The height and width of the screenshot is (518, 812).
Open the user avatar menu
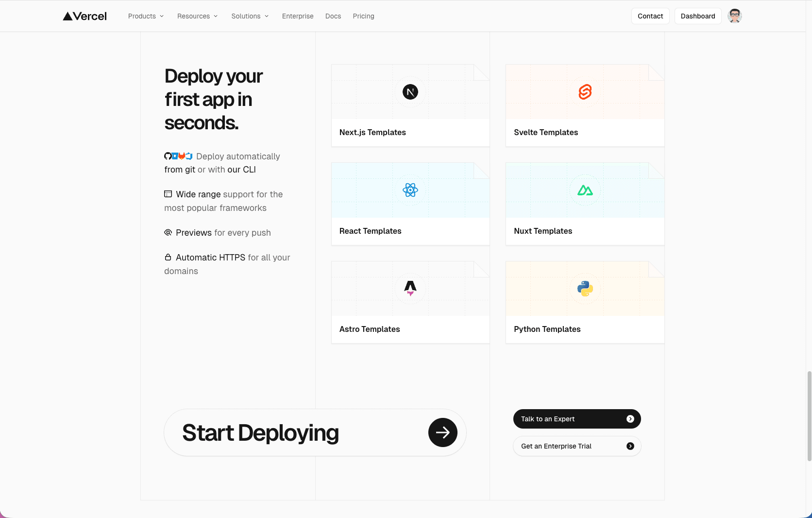click(734, 16)
